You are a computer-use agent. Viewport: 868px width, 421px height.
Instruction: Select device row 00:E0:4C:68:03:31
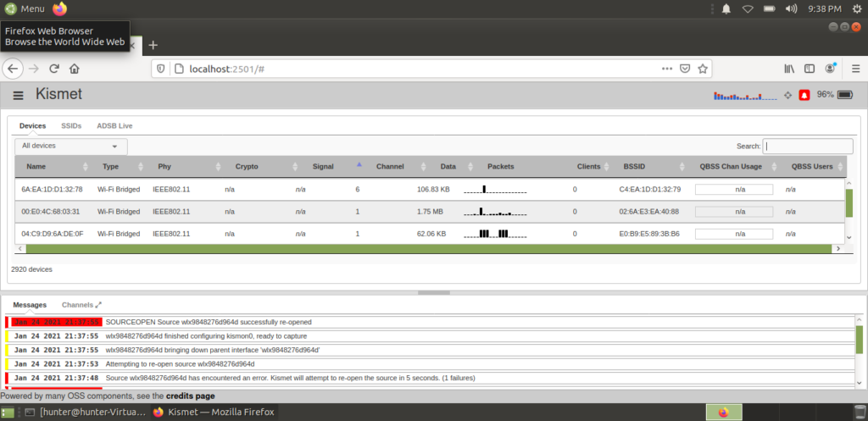click(x=430, y=211)
